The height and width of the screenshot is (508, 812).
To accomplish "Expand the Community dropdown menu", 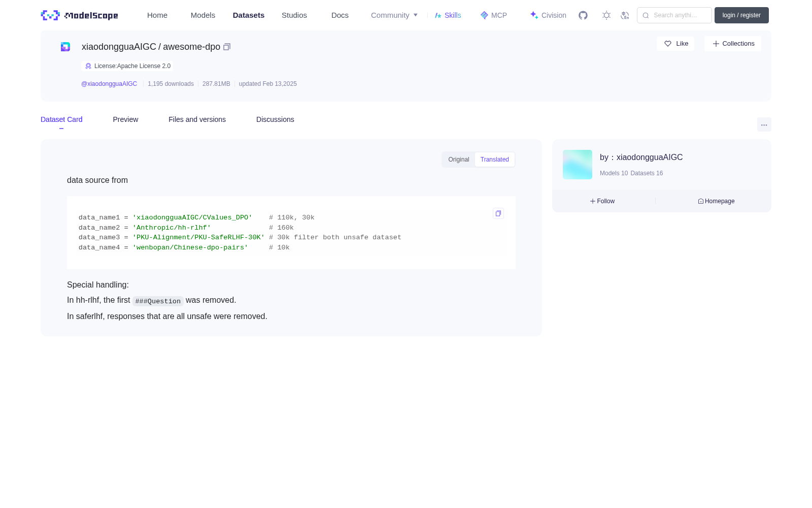I will (x=394, y=15).
